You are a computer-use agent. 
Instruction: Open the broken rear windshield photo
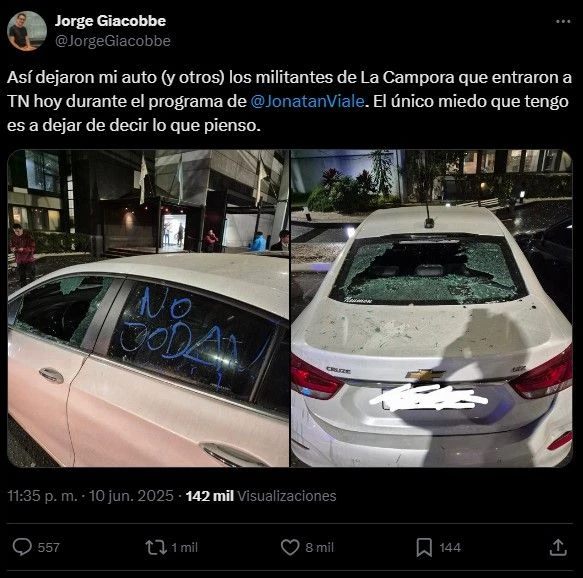click(431, 308)
